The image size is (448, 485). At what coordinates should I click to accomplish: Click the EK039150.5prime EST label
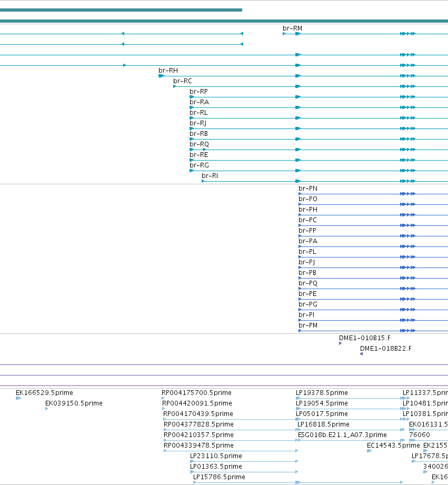click(74, 403)
